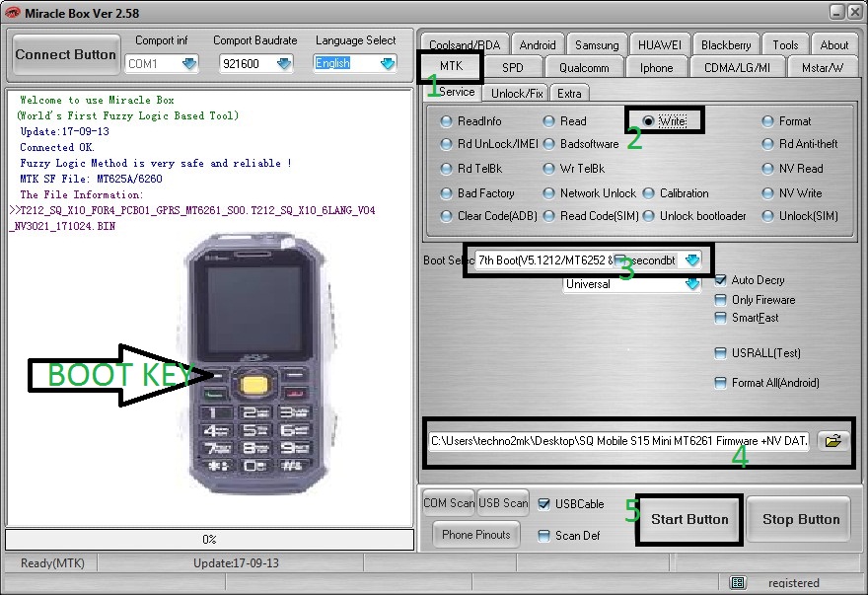Click the 0% progress bar
This screenshot has height=595, width=868.
[x=209, y=540]
